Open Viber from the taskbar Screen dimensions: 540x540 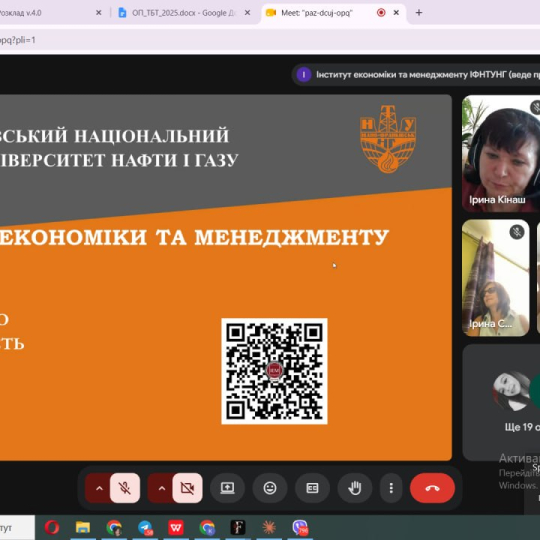coord(300,527)
